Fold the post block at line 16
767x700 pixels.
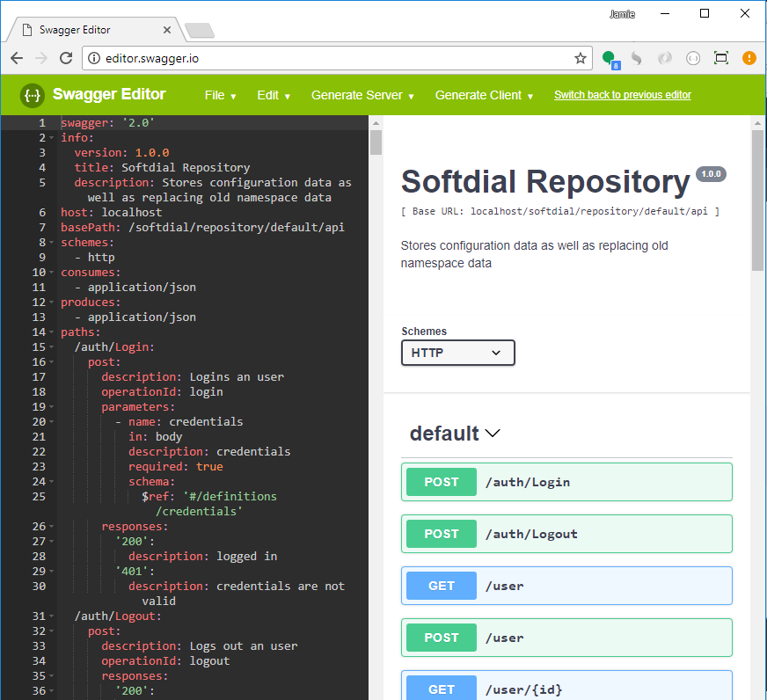point(51,362)
